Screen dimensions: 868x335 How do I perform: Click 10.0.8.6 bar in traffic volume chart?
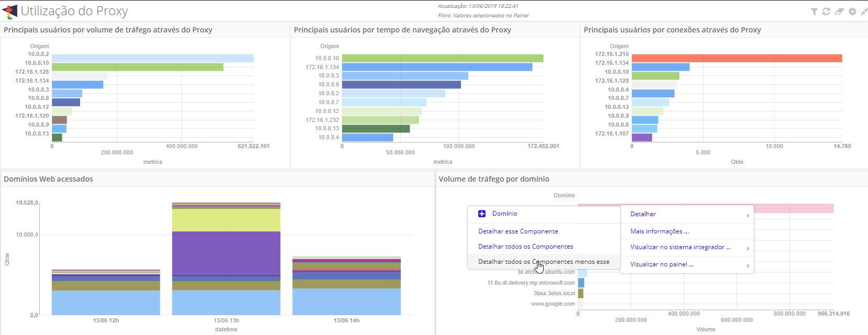click(x=66, y=102)
